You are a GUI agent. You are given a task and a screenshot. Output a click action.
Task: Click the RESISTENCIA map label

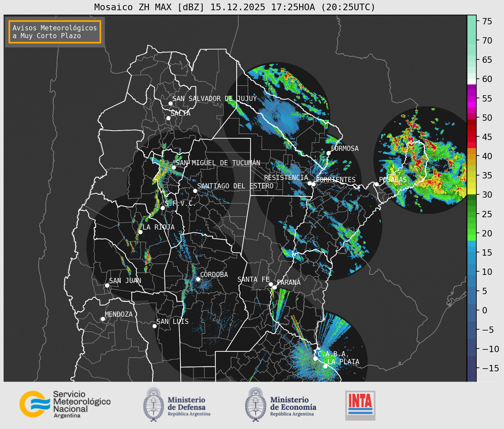286,178
